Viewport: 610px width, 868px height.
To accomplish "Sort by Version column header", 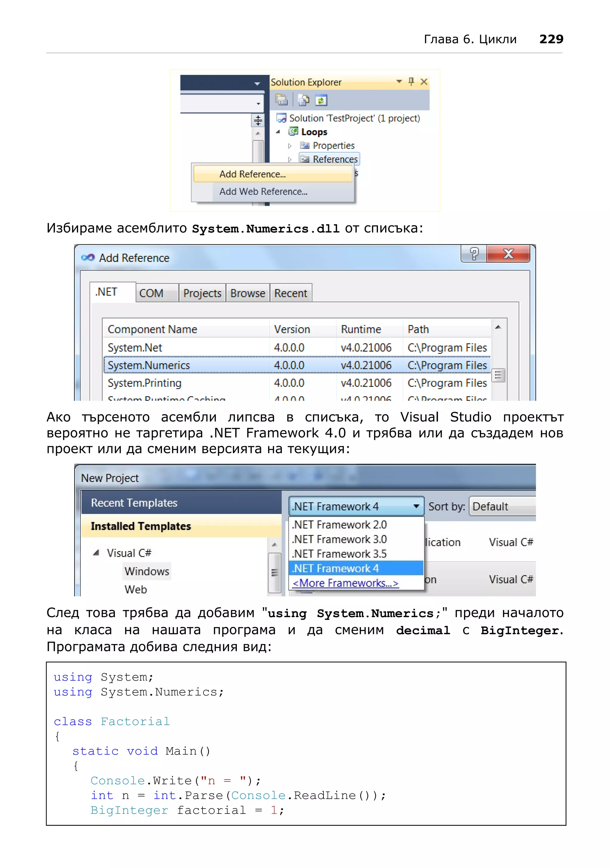I will coord(303,329).
